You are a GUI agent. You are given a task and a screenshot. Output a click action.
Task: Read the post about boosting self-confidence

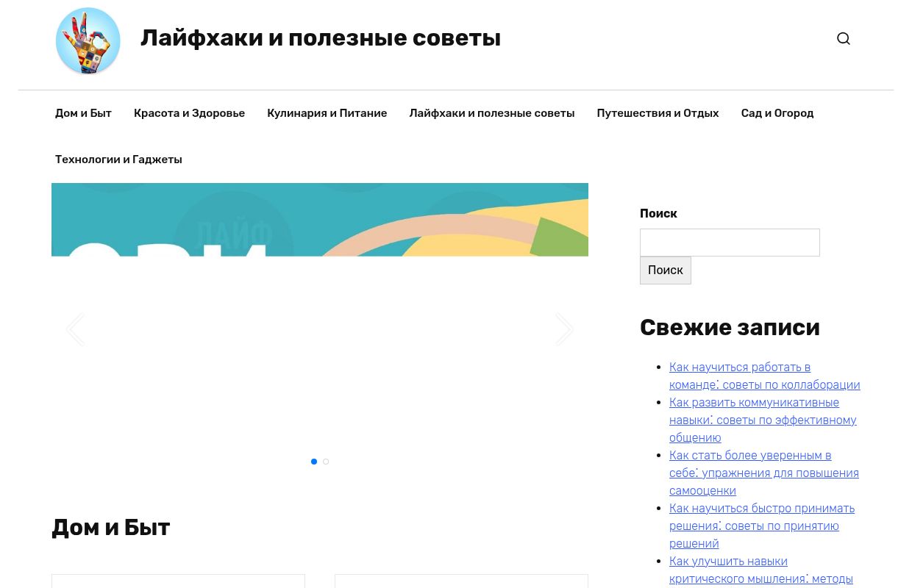(764, 473)
